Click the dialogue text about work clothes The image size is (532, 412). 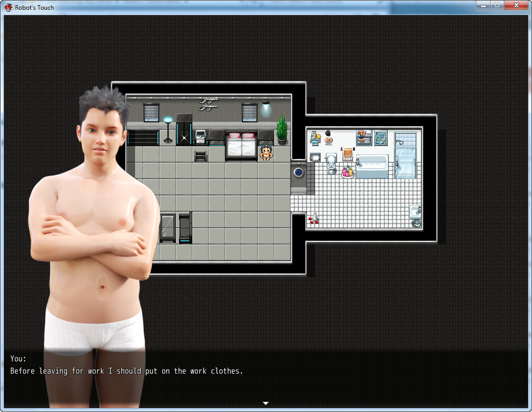126,371
